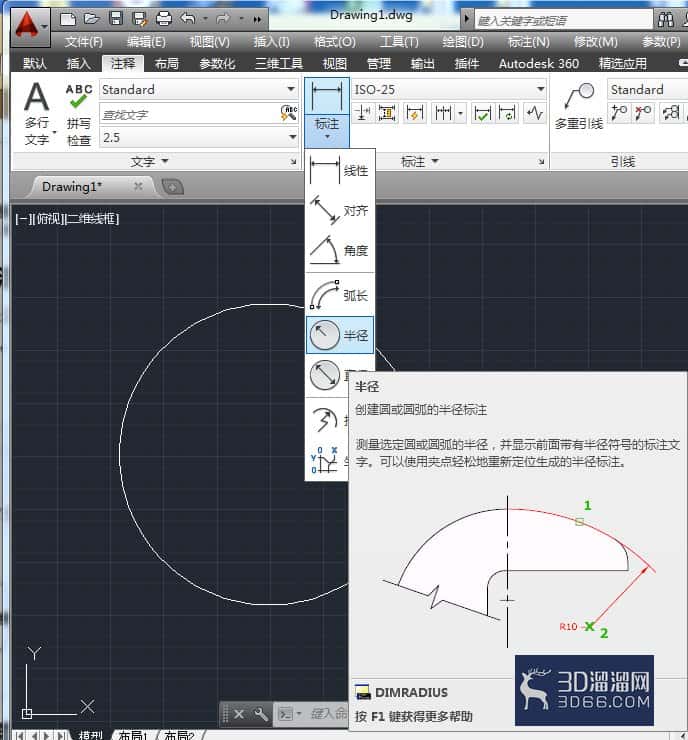Switch to the 插入 ribbon tab
The height and width of the screenshot is (740, 688).
(78, 63)
